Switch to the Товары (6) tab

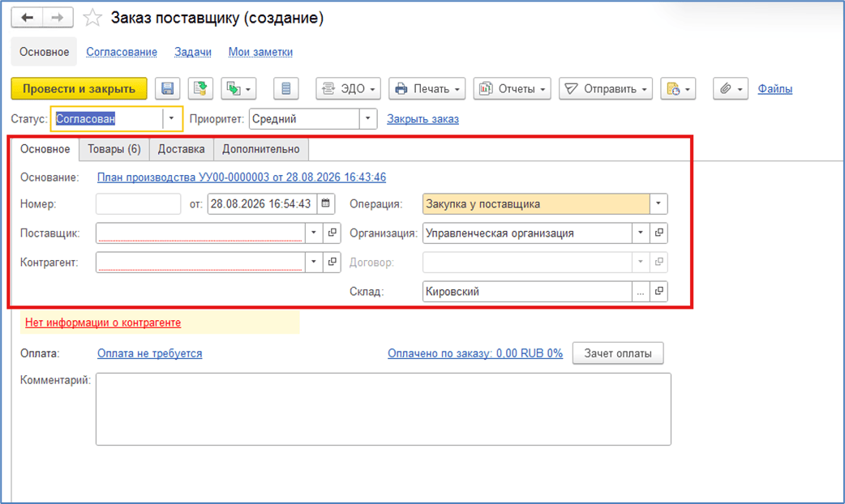click(114, 149)
